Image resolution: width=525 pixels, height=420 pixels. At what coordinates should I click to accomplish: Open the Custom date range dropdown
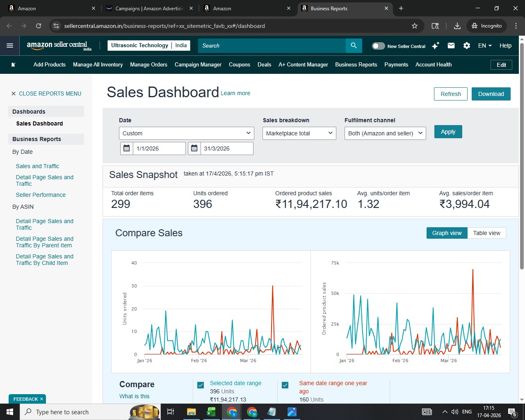click(187, 133)
